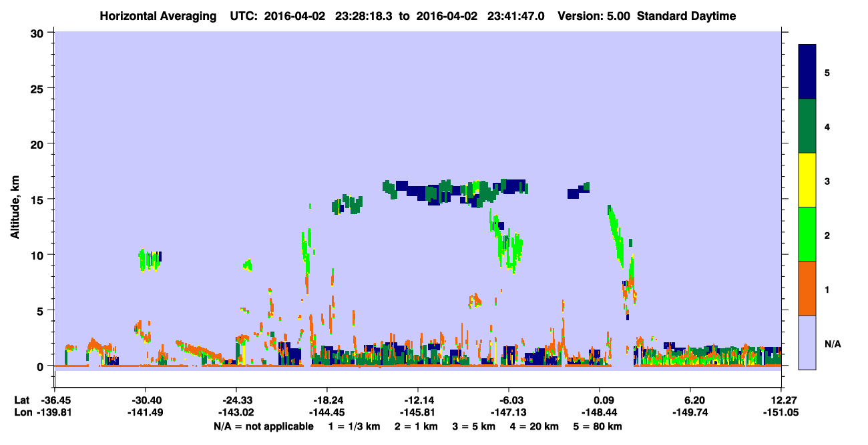Click the latitude value -6.03
The image size is (868, 445).
pyautogui.click(x=509, y=400)
